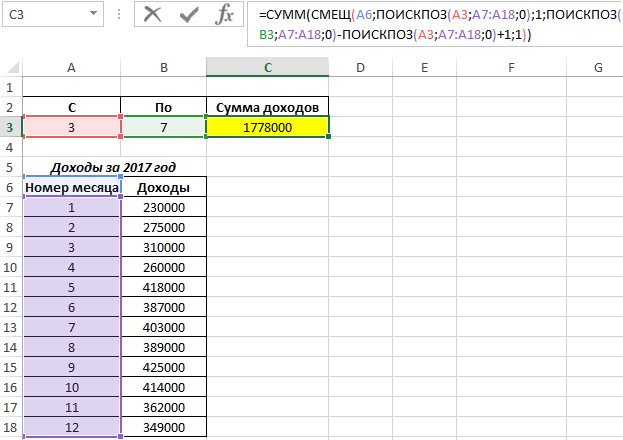The width and height of the screenshot is (623, 440).
Task: Click the green-highlighted cell B3 containing 7
Action: [163, 127]
